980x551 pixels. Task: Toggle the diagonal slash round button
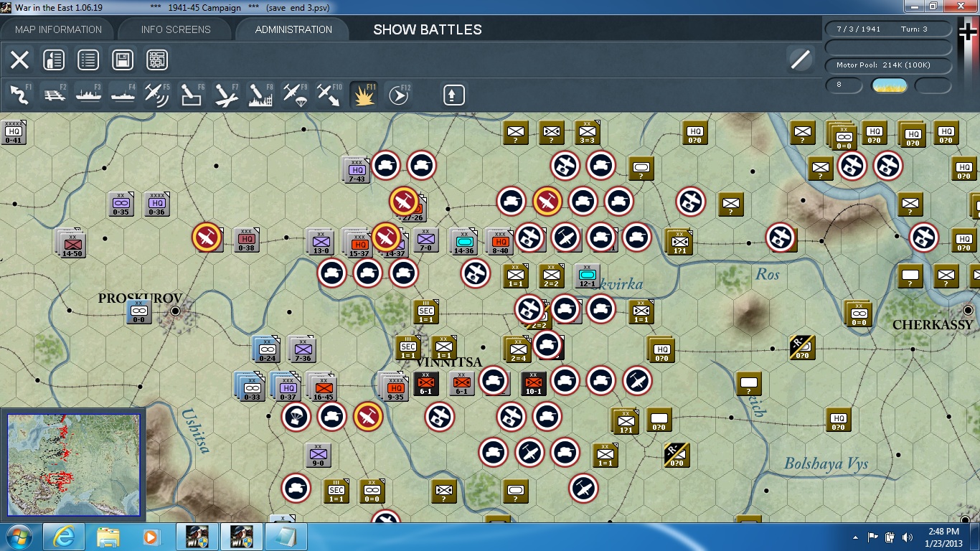click(x=800, y=60)
